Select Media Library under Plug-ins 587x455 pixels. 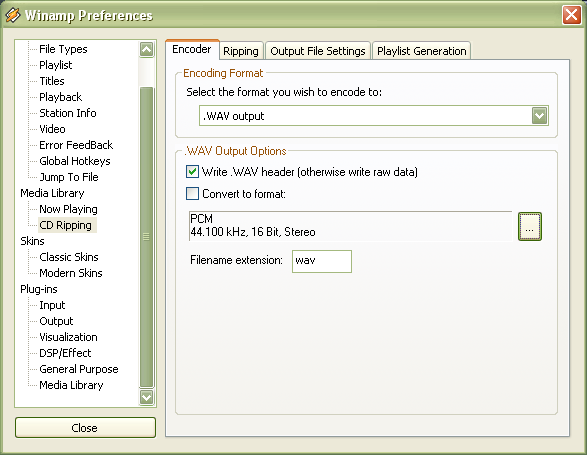point(71,385)
